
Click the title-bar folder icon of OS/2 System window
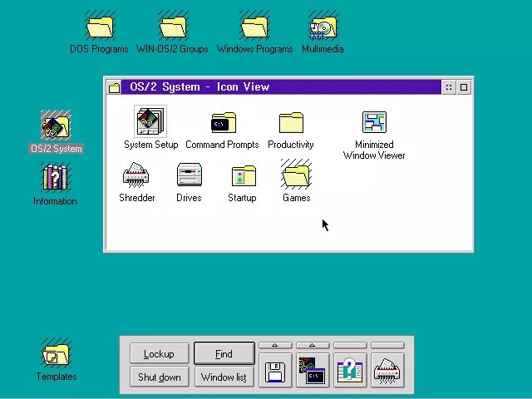tap(115, 87)
